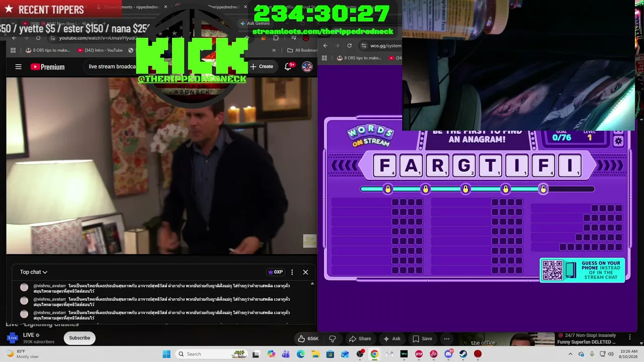Expand the bookmarks overflow chevron

click(274, 50)
